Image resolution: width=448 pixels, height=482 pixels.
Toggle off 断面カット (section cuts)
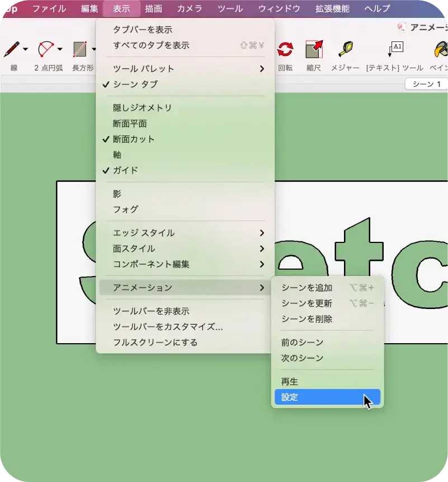134,139
